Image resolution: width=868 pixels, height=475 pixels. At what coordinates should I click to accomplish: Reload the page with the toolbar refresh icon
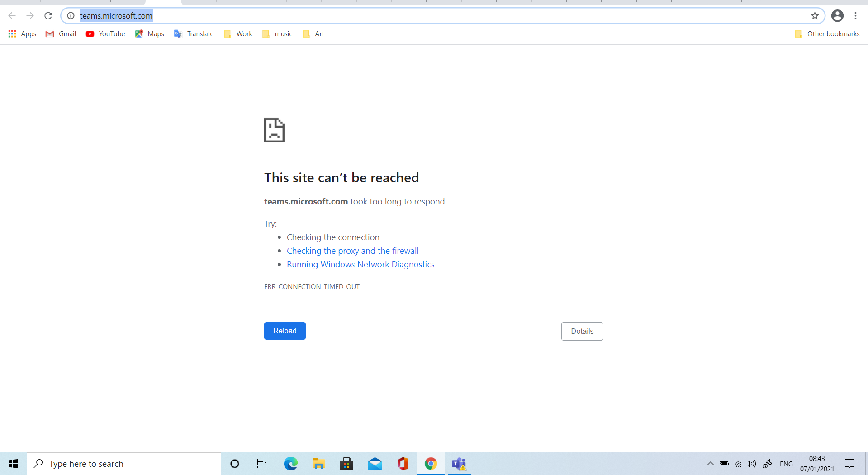pyautogui.click(x=48, y=16)
